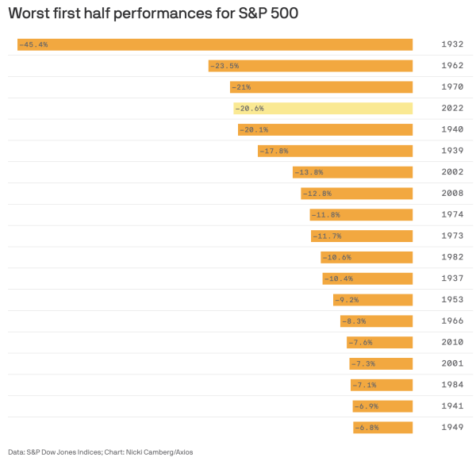Select the 1970 bar showing -21%

point(321,87)
